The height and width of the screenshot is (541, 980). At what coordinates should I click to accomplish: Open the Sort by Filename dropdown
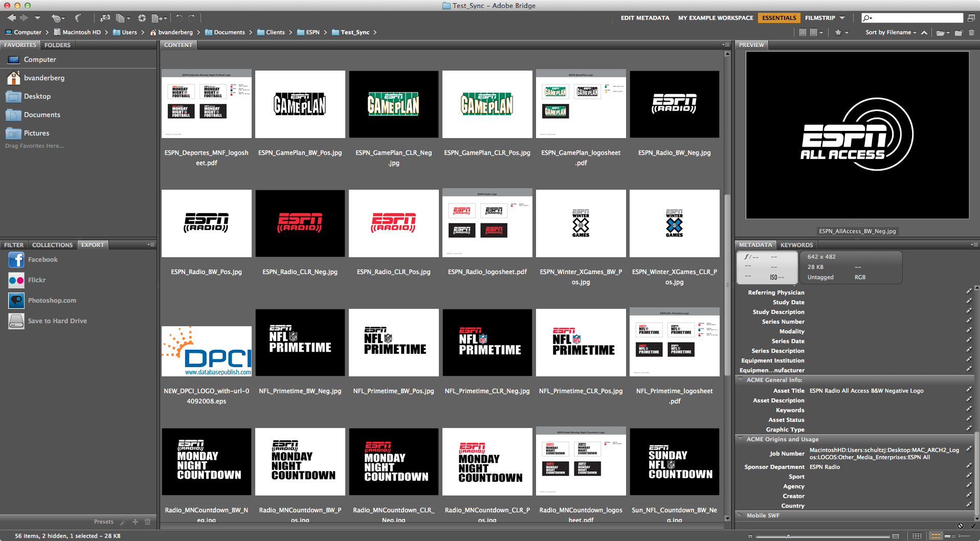tap(891, 32)
